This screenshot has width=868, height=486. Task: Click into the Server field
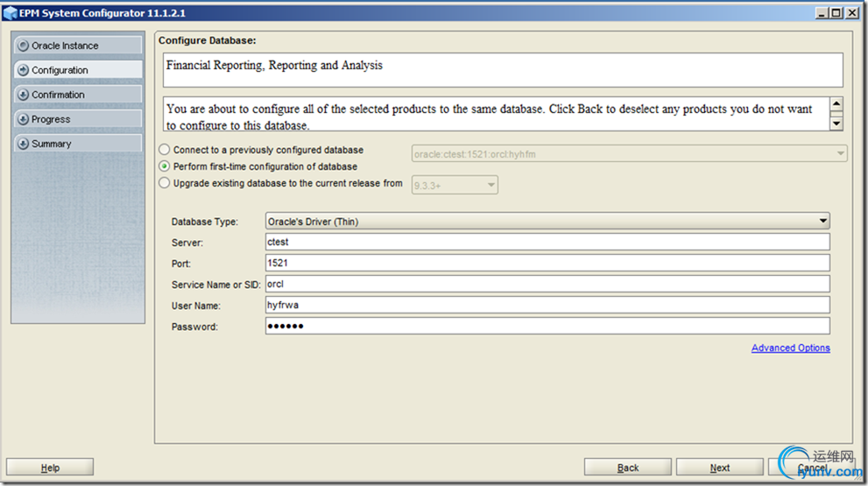(x=547, y=242)
